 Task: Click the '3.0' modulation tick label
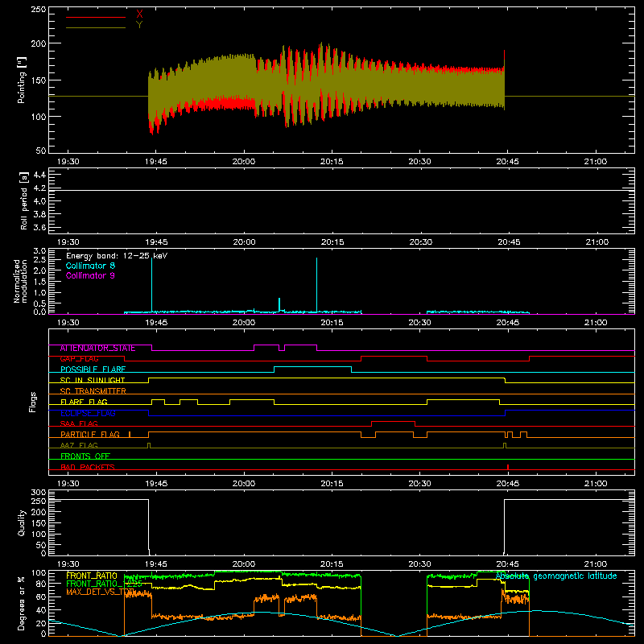pos(39,251)
